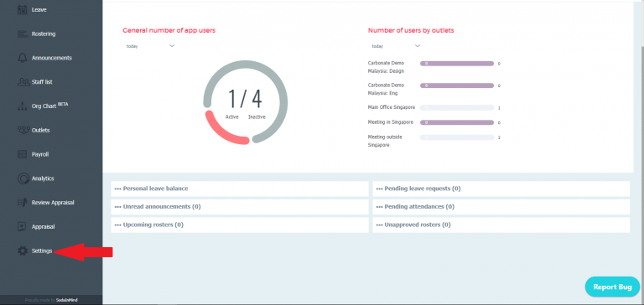Open the app users 'today' dropdown
This screenshot has width=644, height=305.
point(150,46)
